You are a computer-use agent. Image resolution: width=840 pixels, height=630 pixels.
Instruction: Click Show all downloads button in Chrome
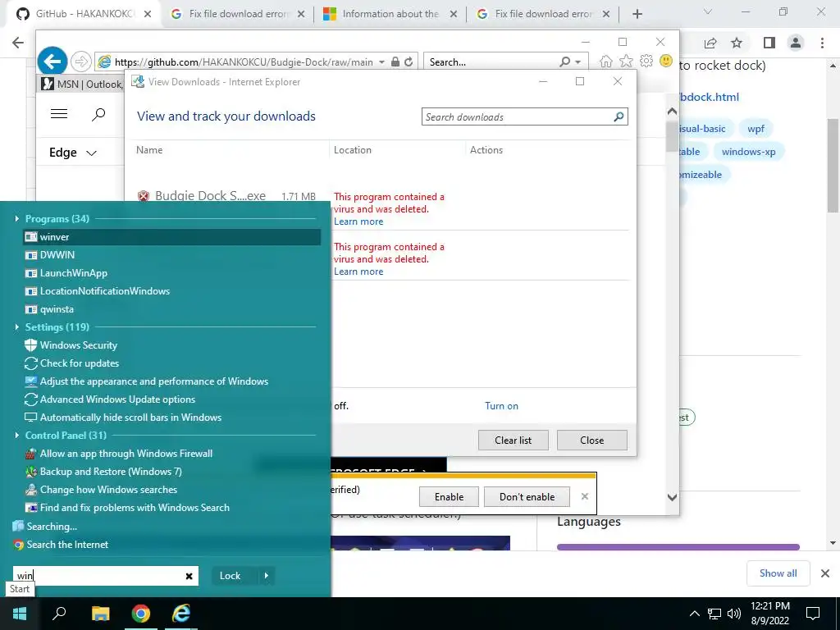tap(778, 573)
